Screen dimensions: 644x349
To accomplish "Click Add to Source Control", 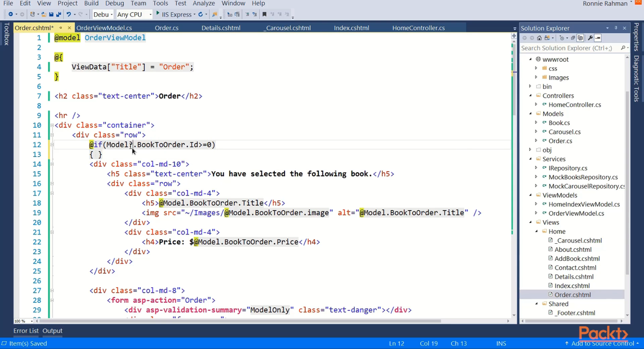I will 601,343.
